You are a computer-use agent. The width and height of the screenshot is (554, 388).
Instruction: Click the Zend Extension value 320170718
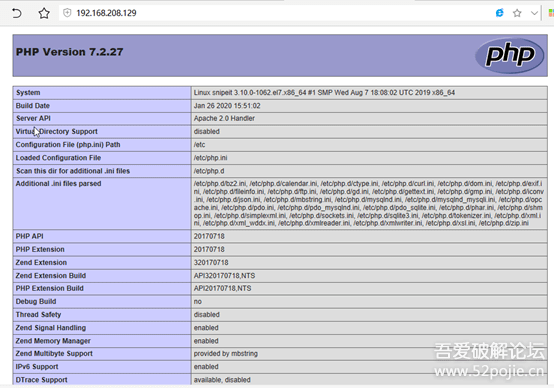pos(211,263)
